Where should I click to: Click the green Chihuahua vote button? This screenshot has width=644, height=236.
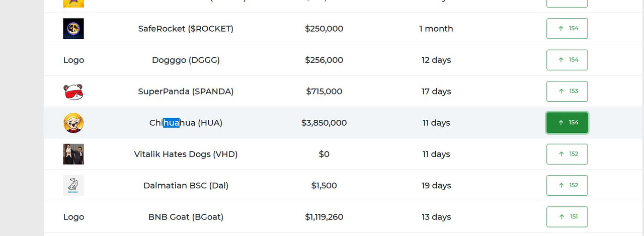(x=567, y=123)
